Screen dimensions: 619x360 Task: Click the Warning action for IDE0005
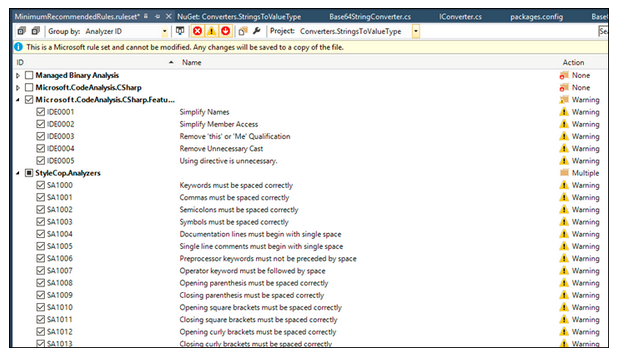coord(585,161)
